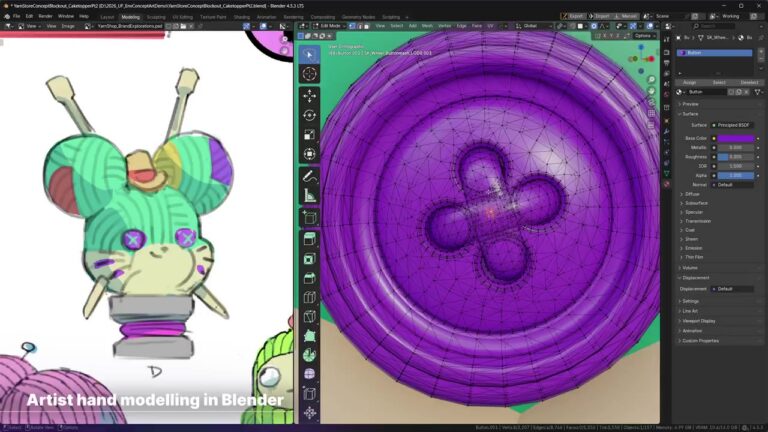768x432 pixels.
Task: Open the Edit Mode dropdown
Action: pyautogui.click(x=329, y=26)
